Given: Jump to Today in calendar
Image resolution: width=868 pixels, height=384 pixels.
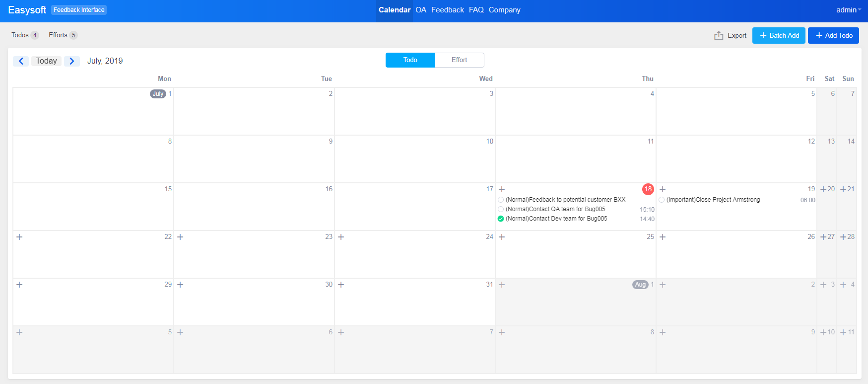Looking at the screenshot, I should click(x=46, y=61).
